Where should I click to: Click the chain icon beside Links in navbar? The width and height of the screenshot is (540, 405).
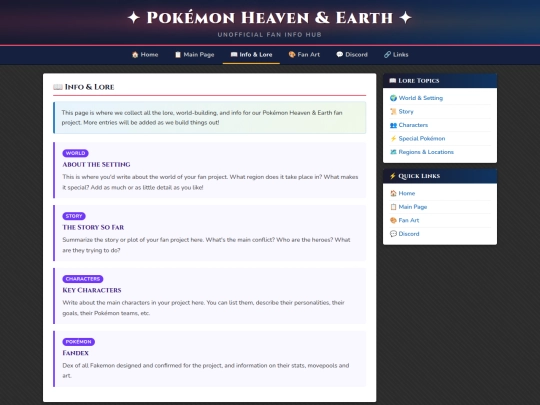tap(387, 54)
